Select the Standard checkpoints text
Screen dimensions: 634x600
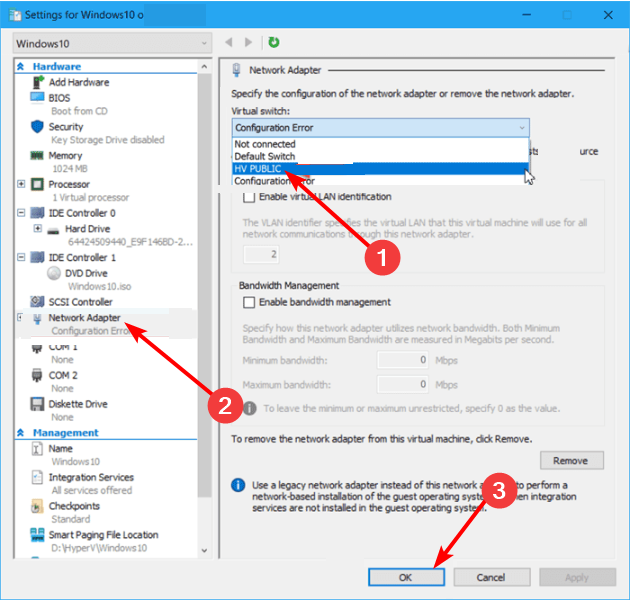click(71, 519)
